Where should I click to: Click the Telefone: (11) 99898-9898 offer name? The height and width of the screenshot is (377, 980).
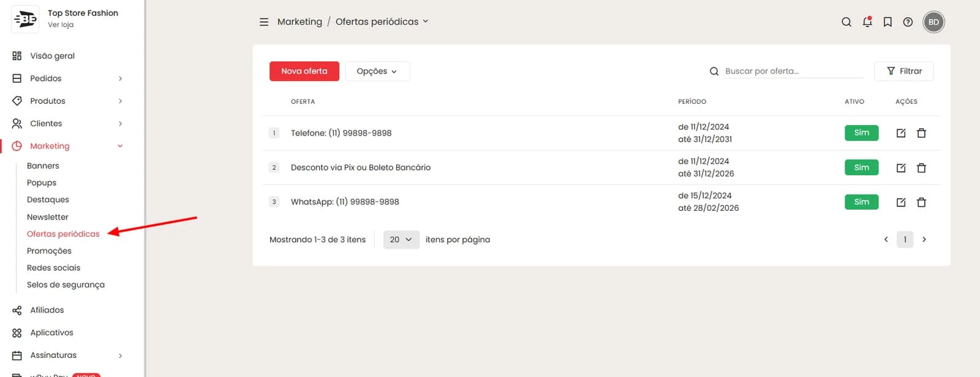click(341, 133)
